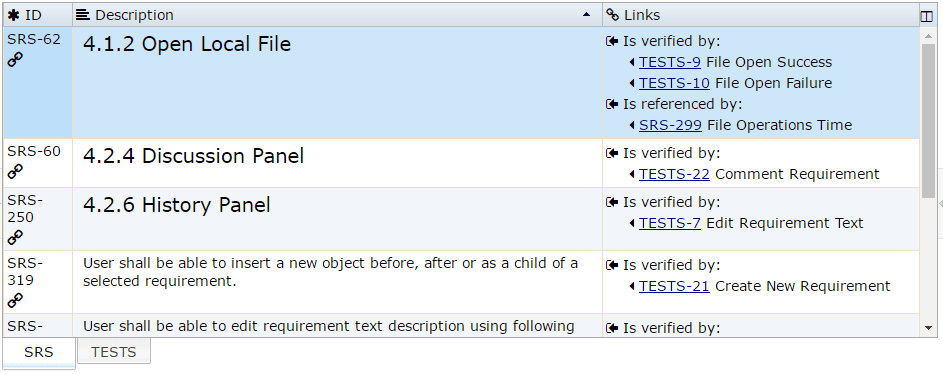Follow the TESTS-22 Comment Requirement link
This screenshot has width=943, height=374.
[x=674, y=174]
